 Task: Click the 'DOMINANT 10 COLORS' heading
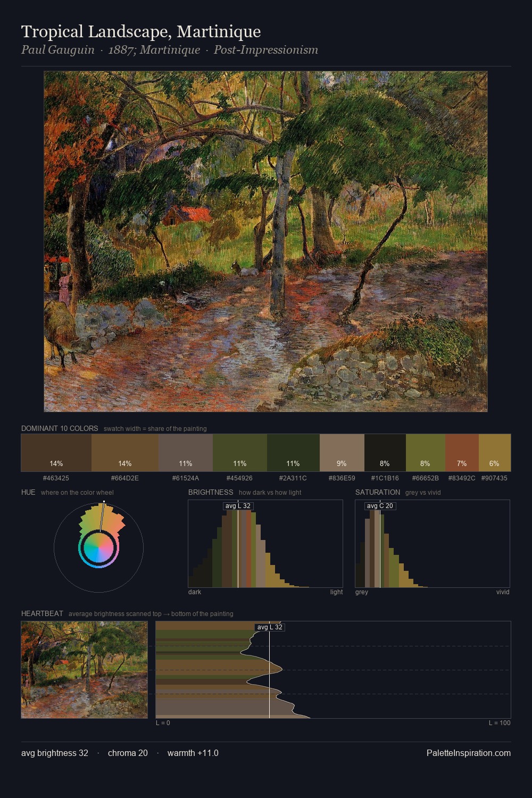tap(60, 428)
